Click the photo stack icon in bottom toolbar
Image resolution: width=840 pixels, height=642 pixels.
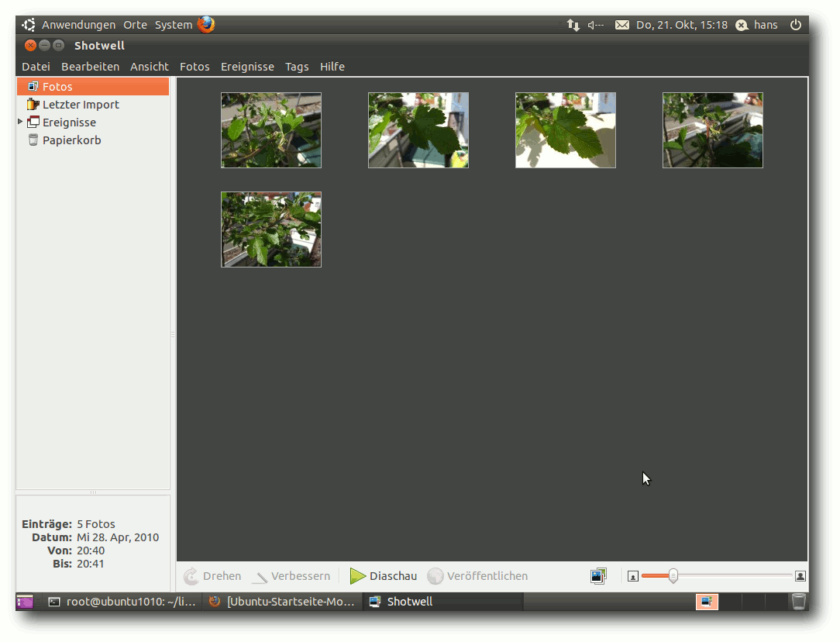pyautogui.click(x=598, y=576)
